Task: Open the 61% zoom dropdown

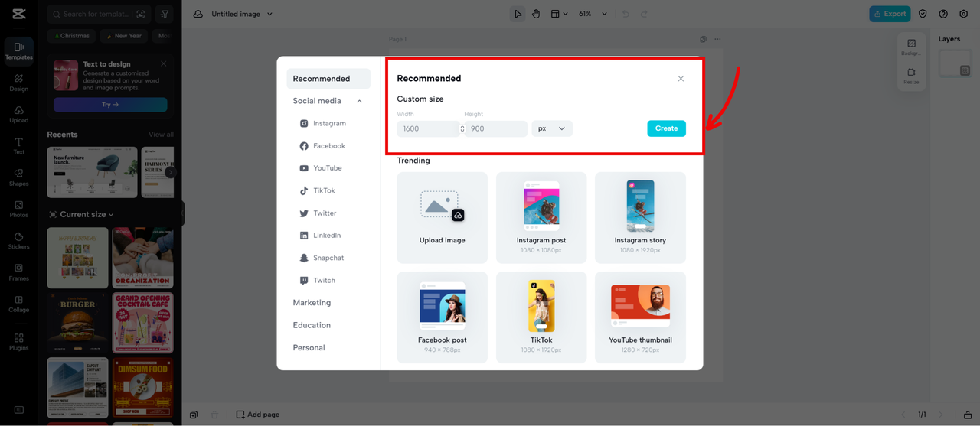Action: tap(593, 14)
